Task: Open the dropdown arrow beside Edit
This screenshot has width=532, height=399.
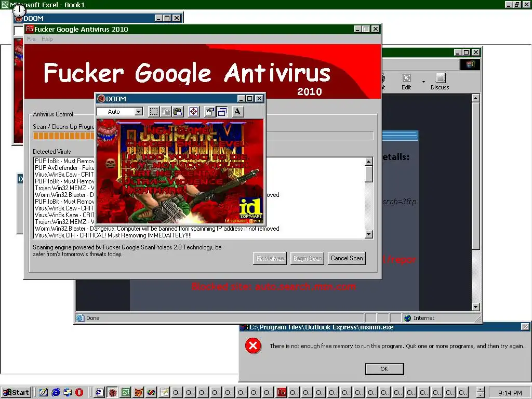Action: click(423, 82)
